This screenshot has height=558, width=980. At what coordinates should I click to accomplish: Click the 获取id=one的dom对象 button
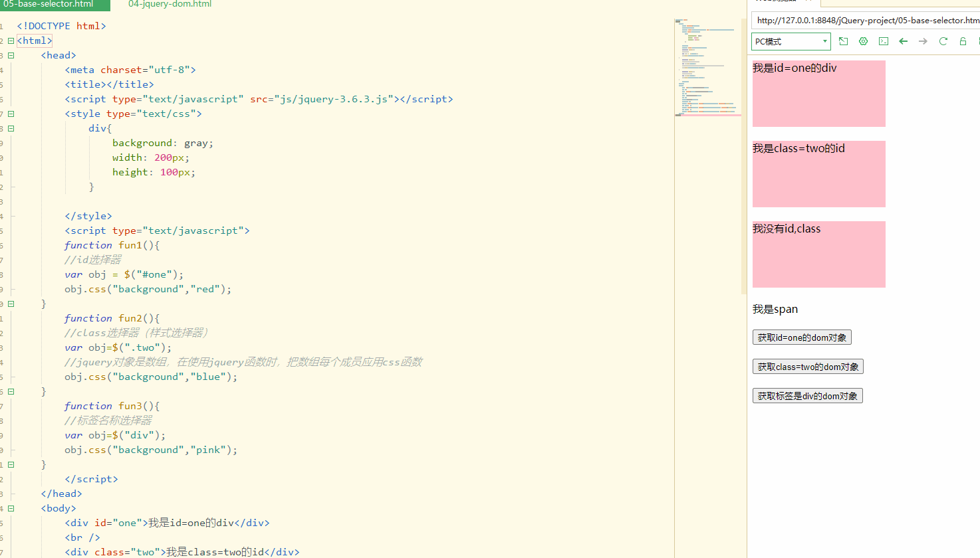(x=802, y=337)
